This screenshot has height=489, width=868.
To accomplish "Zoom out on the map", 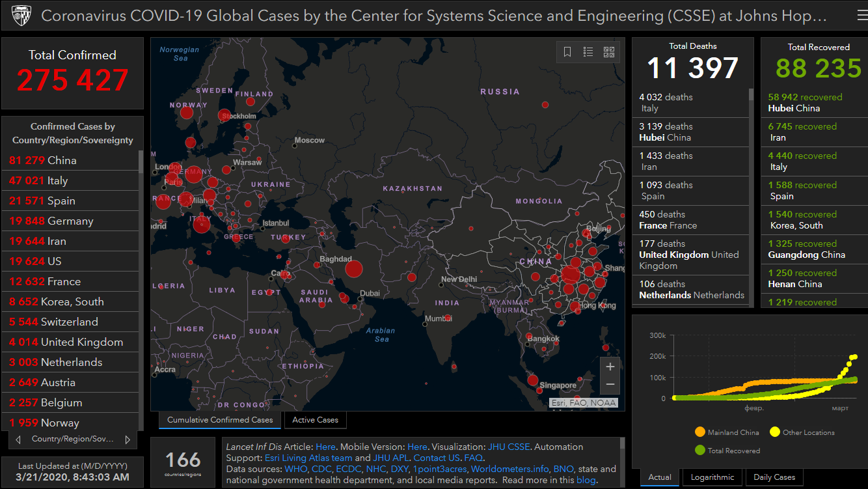I will tap(610, 385).
